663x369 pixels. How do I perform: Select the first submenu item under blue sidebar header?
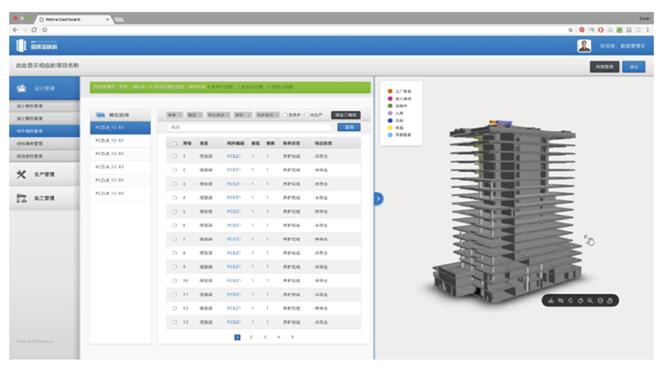[44, 106]
